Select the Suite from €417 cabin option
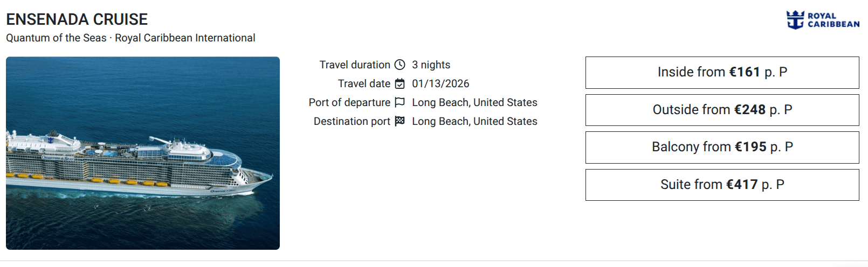The width and height of the screenshot is (868, 267). tap(722, 185)
